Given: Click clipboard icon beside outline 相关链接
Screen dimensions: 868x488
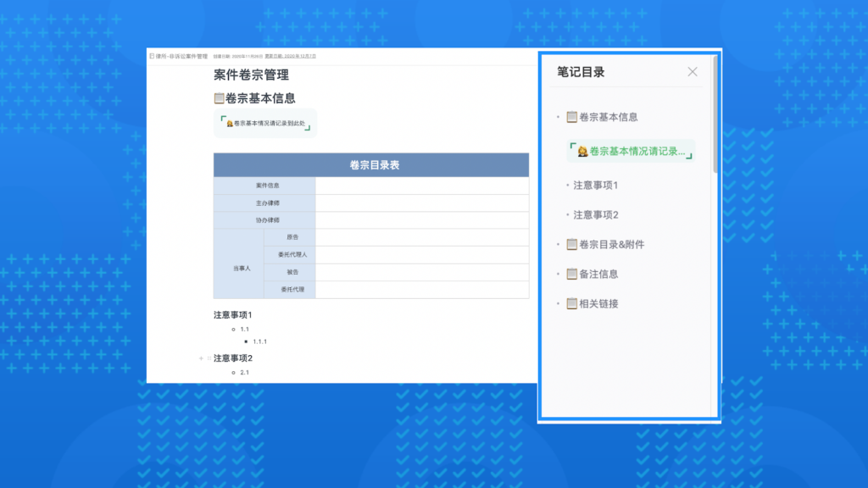Looking at the screenshot, I should (x=572, y=303).
